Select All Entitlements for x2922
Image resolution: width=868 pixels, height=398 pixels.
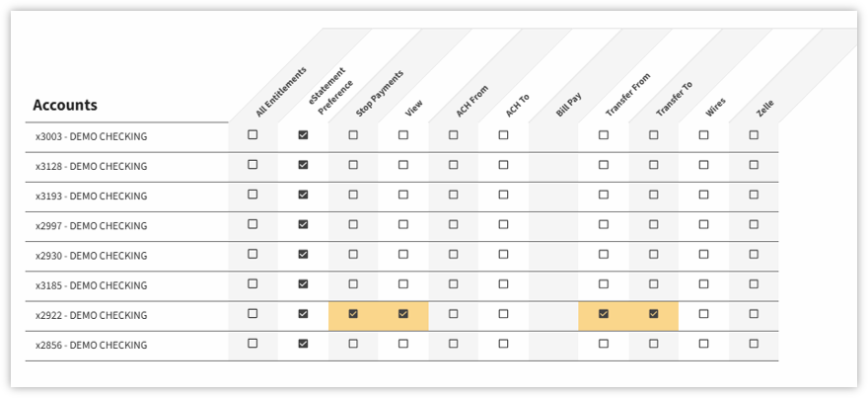[x=253, y=314]
